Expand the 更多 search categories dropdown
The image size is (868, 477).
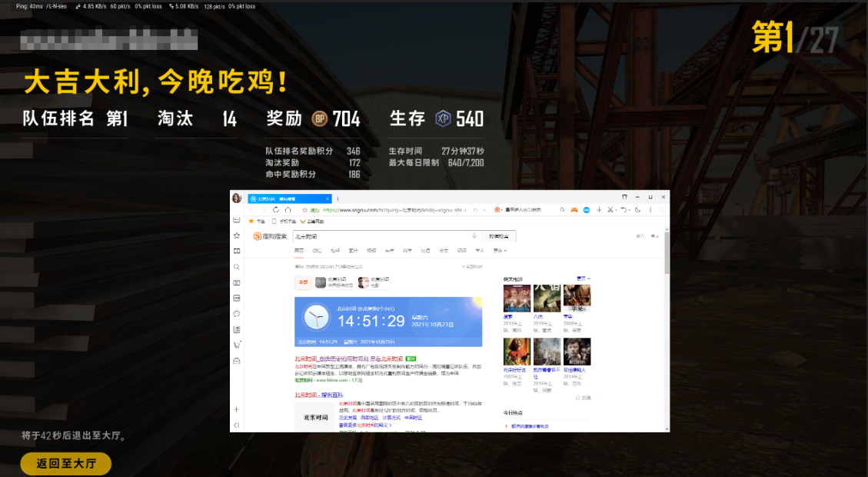coord(499,250)
